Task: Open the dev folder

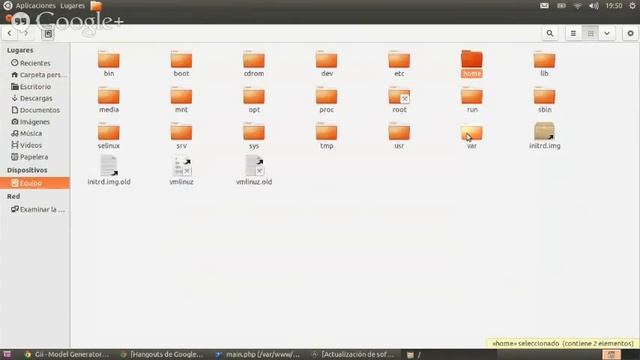Action: (327, 64)
